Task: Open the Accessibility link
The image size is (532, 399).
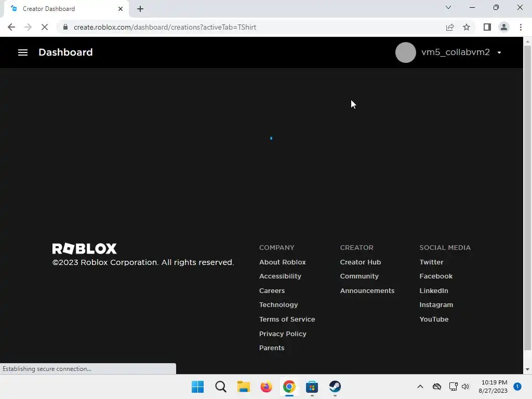Action: [x=280, y=276]
